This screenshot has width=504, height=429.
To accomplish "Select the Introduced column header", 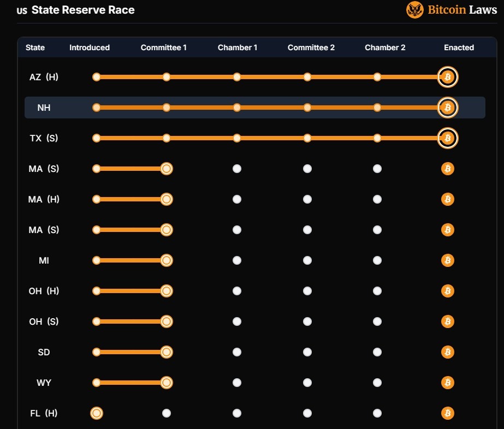I will (x=90, y=47).
